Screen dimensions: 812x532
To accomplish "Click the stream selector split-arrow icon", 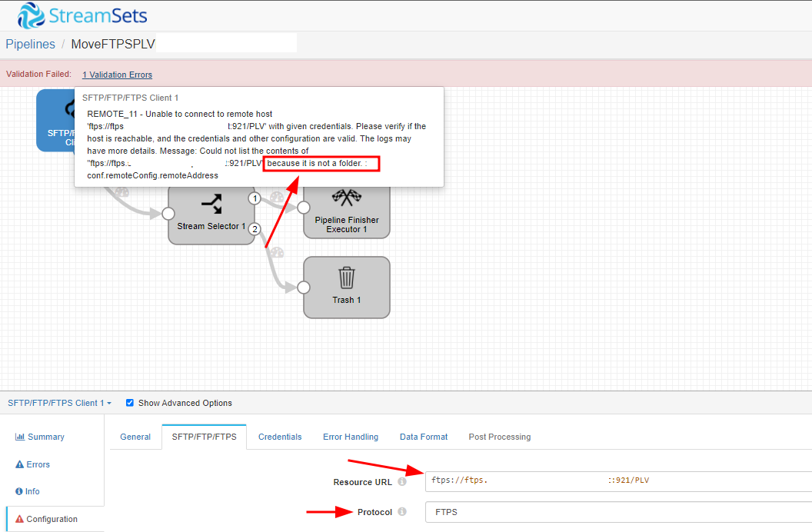I will [211, 204].
